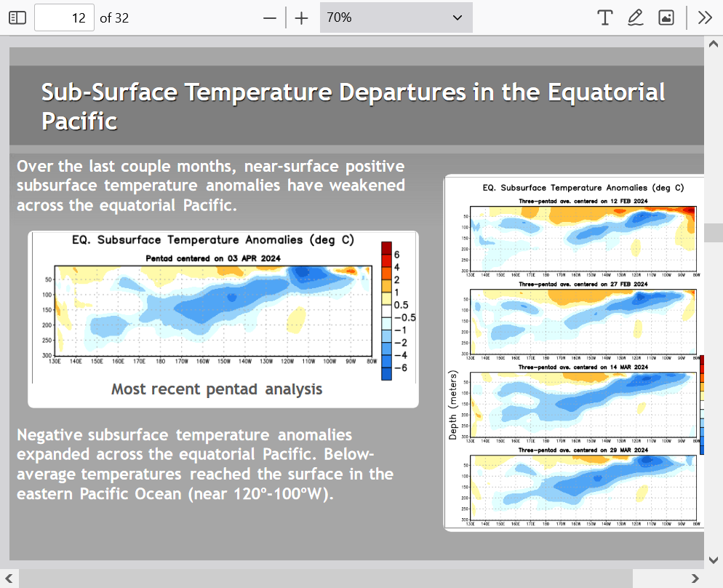This screenshot has width=723, height=588.
Task: Click the 14 MAR 2024 three-pentad chart
Action: (x=583, y=405)
